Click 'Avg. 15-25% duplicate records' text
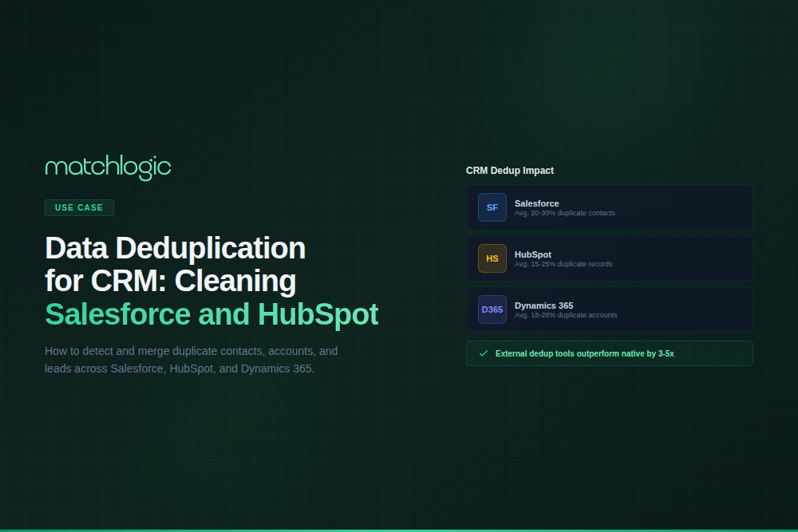798x532 pixels. [563, 264]
